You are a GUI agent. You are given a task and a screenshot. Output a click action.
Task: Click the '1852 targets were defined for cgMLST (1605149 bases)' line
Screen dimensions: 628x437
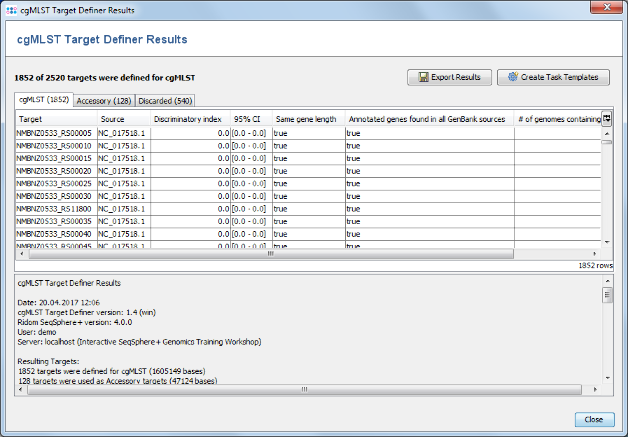coord(112,371)
